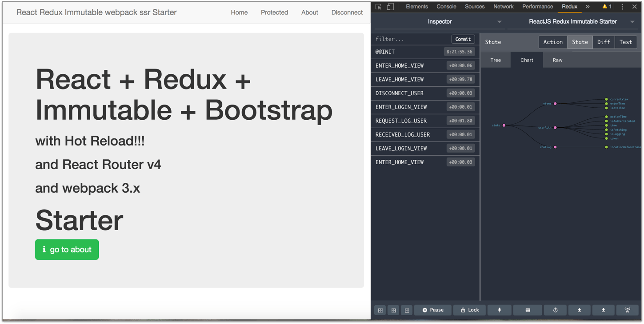Screen dimensions: 644x324
Task: Switch to the Diff tab
Action: 604,42
